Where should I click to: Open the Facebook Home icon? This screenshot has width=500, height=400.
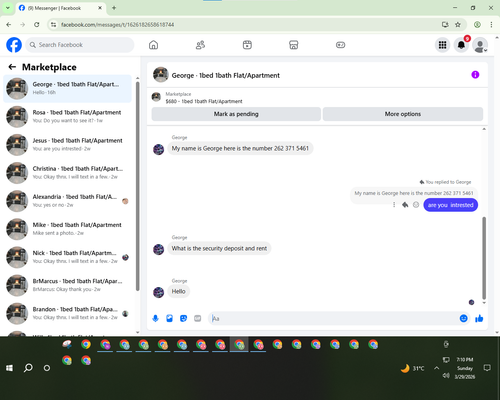[153, 45]
